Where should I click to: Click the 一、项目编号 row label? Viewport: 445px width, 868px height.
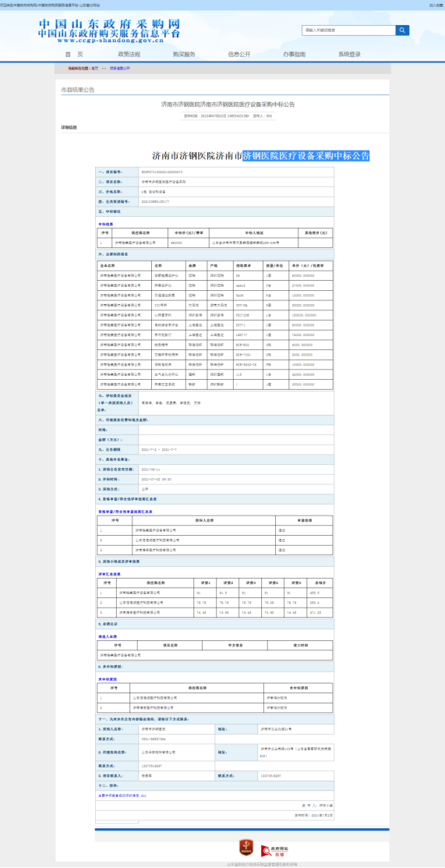click(110, 172)
